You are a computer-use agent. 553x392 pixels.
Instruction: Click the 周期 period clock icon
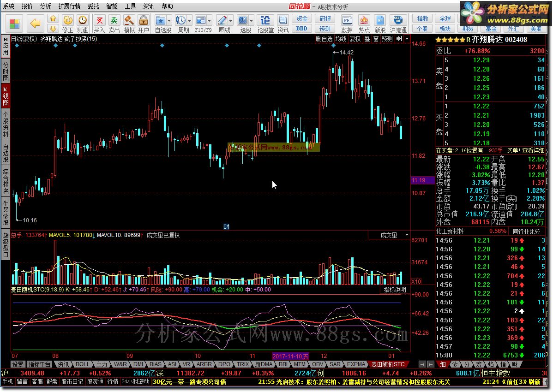181,20
